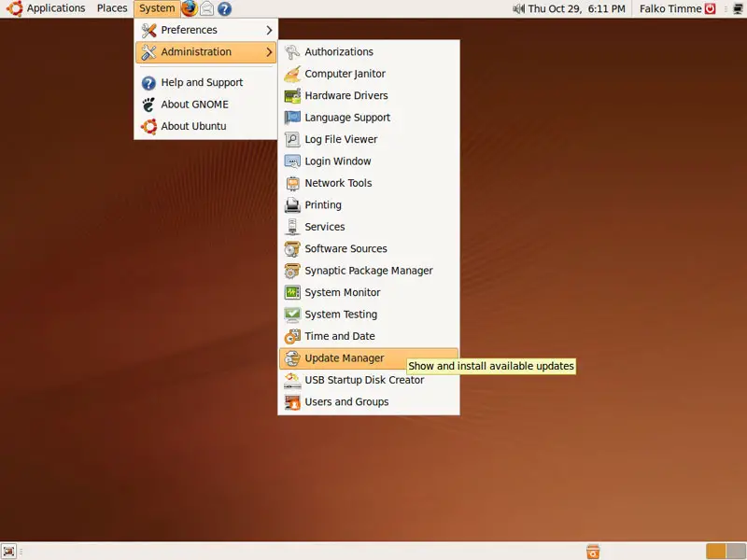Close the System menu from the panel
747x560 pixels.
coord(157,8)
